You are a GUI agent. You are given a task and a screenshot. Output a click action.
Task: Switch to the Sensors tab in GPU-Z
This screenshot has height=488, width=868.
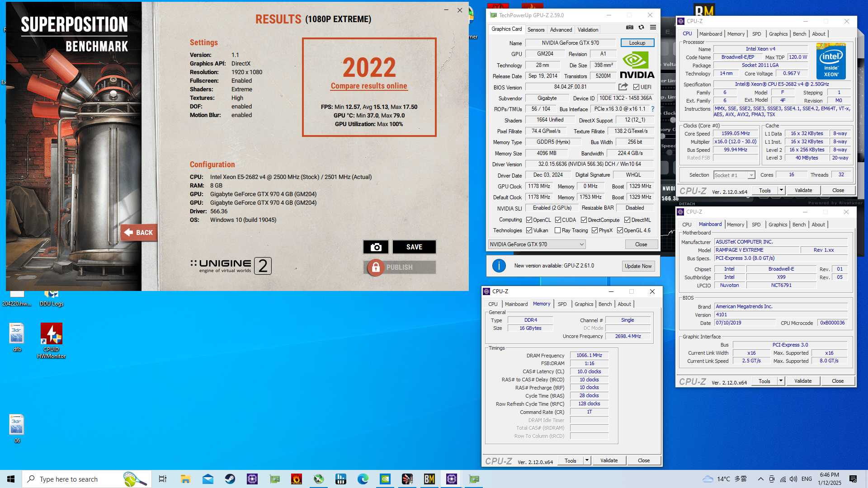tap(536, 30)
